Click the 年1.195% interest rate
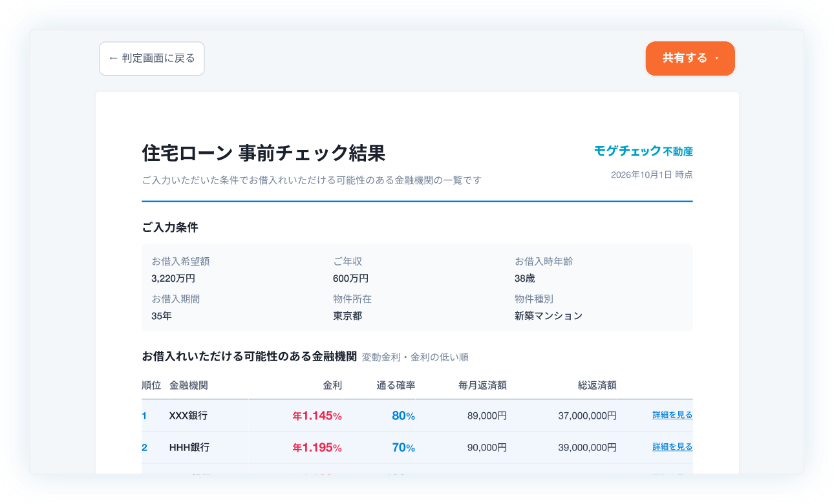Viewport: 834px width, 504px height. pyautogui.click(x=317, y=448)
